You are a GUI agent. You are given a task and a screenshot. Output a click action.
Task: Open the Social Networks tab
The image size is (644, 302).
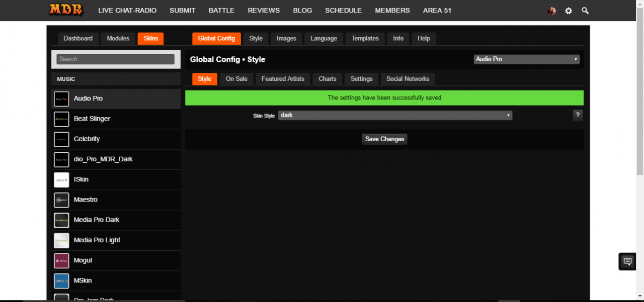click(x=408, y=79)
